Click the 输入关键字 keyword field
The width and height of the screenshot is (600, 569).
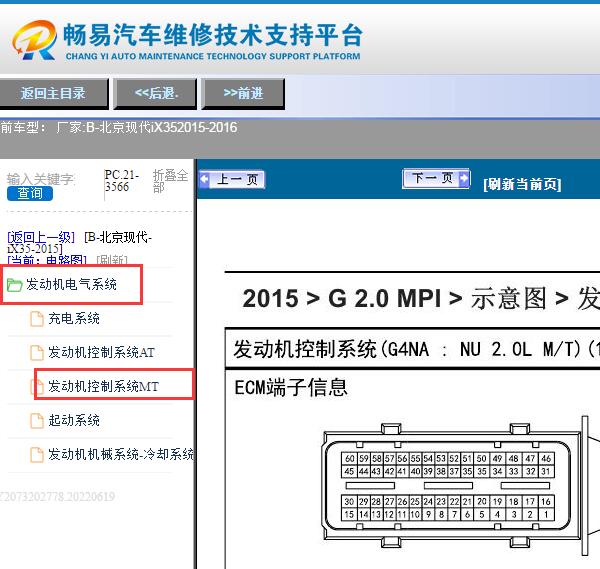(x=41, y=179)
